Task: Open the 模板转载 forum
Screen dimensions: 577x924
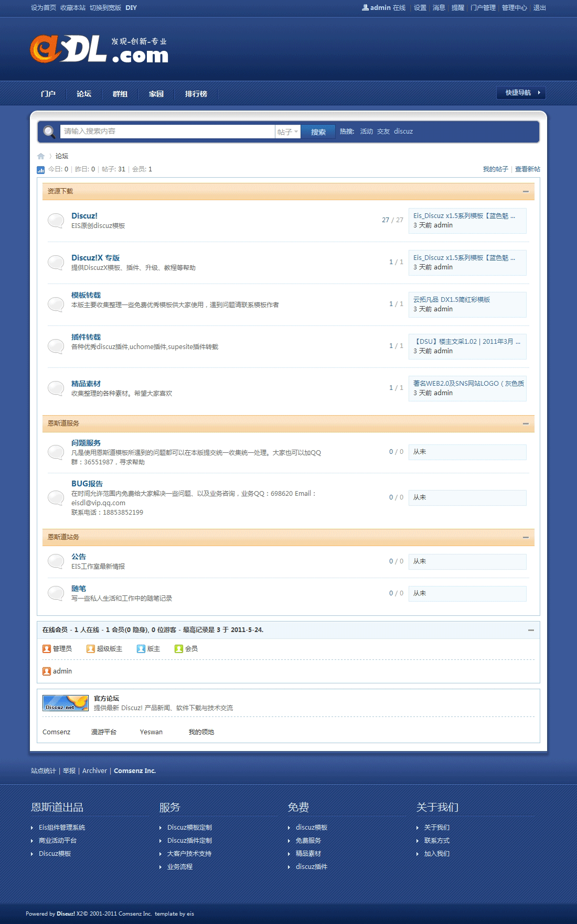Action: tap(86, 296)
